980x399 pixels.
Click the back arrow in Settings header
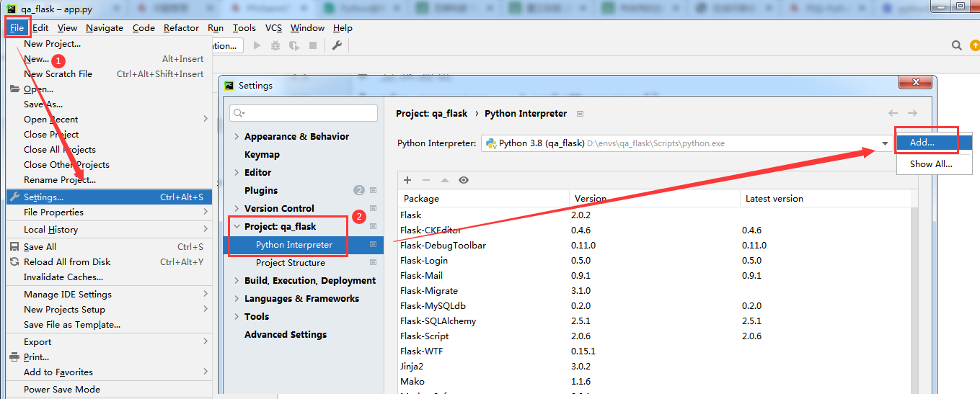click(x=893, y=113)
